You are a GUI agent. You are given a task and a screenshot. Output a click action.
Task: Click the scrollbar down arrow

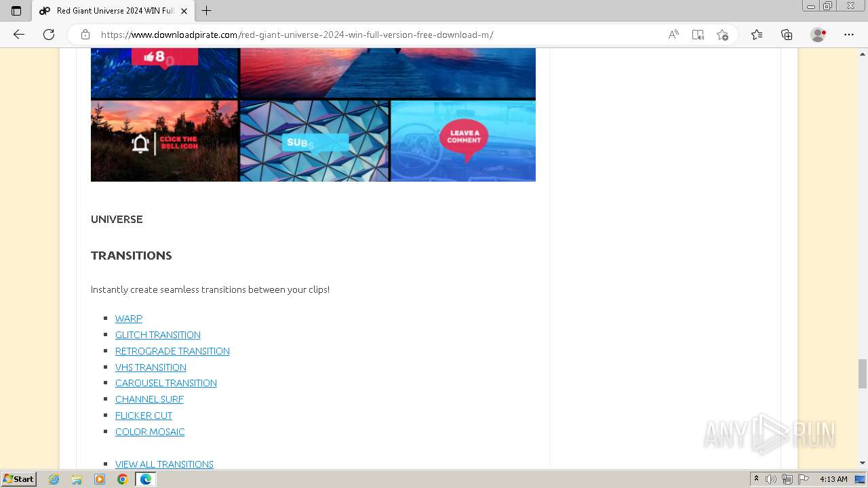(863, 463)
